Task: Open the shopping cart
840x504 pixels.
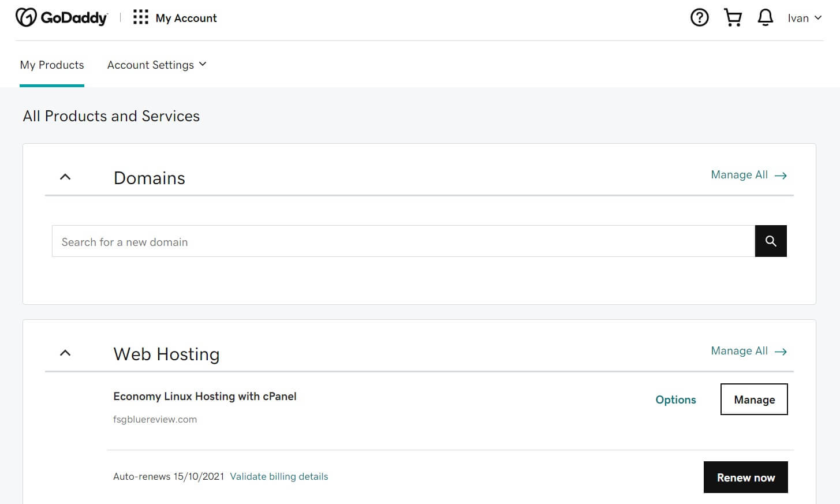Action: click(x=732, y=17)
